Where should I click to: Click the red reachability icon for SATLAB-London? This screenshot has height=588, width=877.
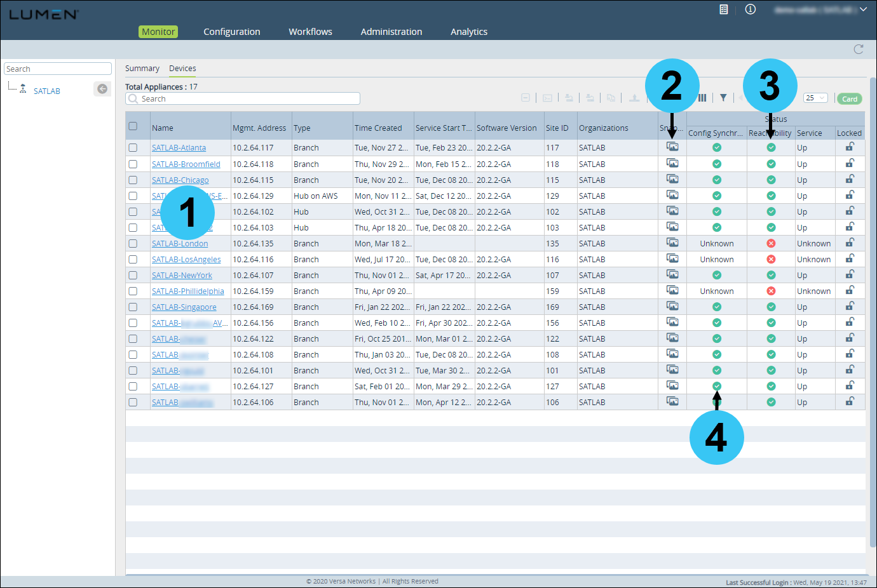[771, 243]
